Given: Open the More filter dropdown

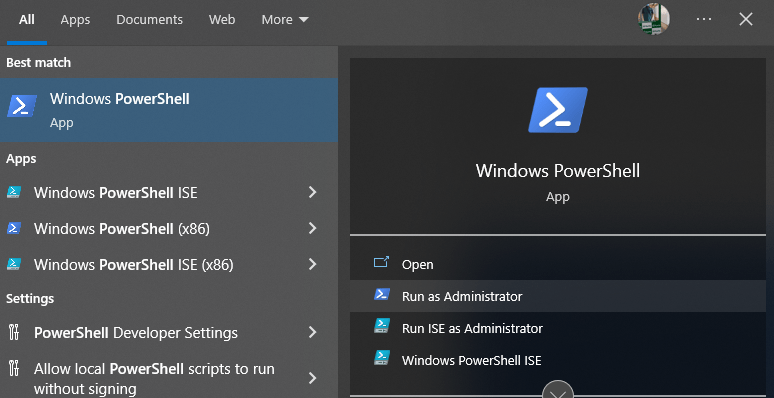Looking at the screenshot, I should tap(285, 20).
